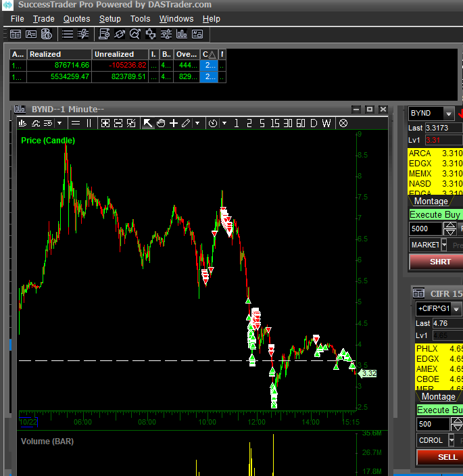This screenshot has height=476, width=463.
Task: Select the crosshair plus tool
Action: coord(174,123)
